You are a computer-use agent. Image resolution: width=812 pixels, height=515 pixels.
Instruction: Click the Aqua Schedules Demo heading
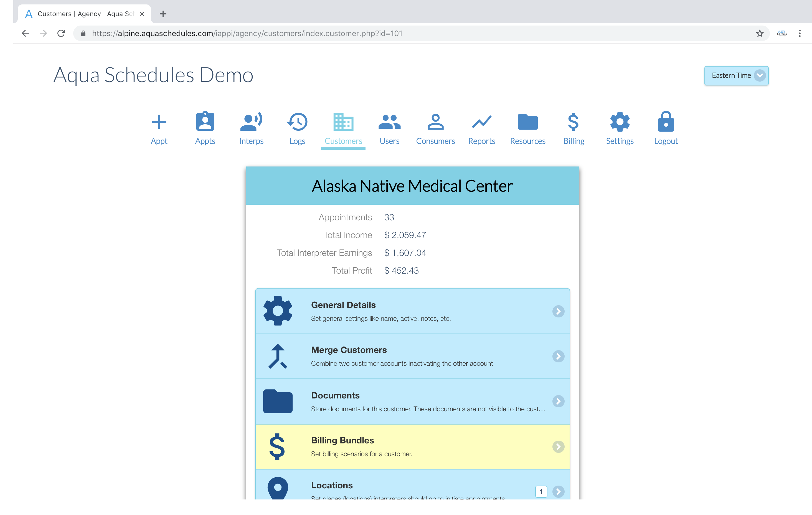[153, 75]
